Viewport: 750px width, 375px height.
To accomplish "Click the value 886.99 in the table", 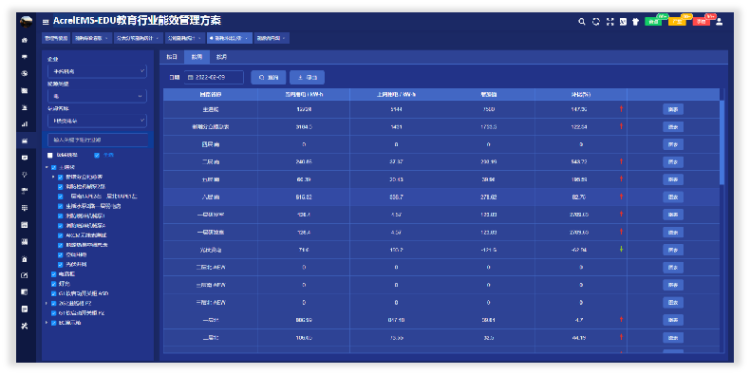I will click(x=304, y=320).
